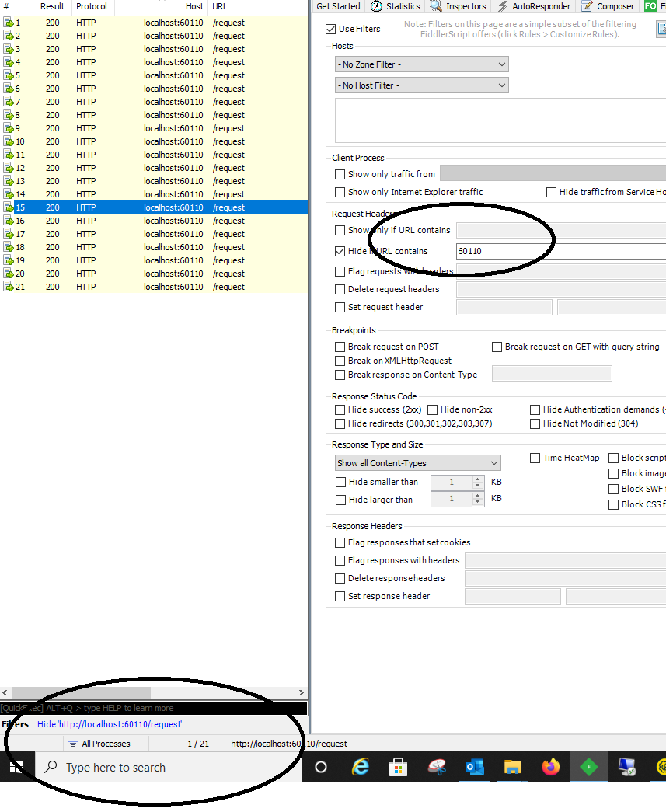666x812 pixels.
Task: Increase Hide smaller than KB value
Action: tap(478, 479)
